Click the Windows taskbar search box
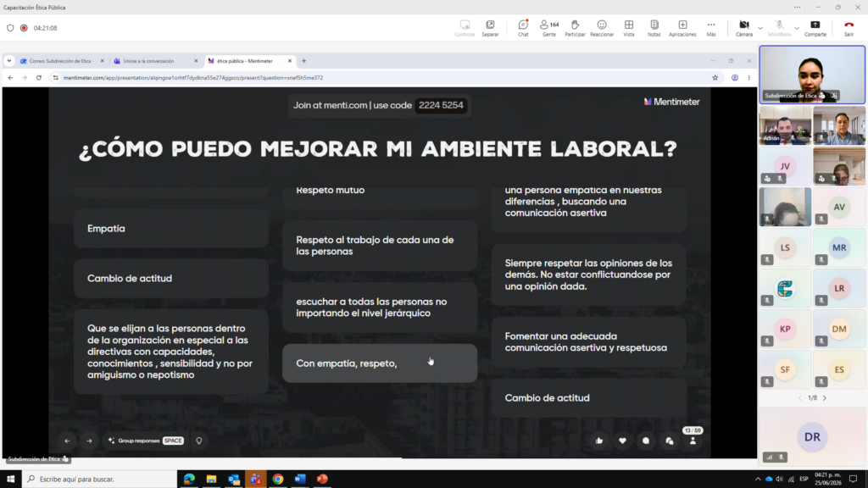The height and width of the screenshot is (488, 868). point(100,480)
